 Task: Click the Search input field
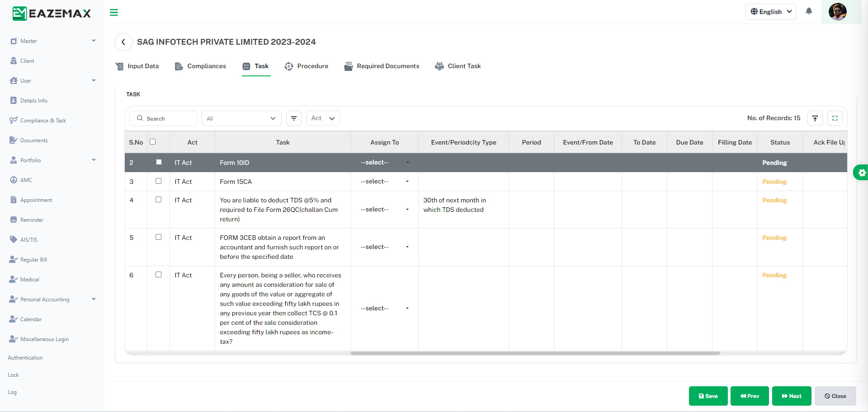163,118
